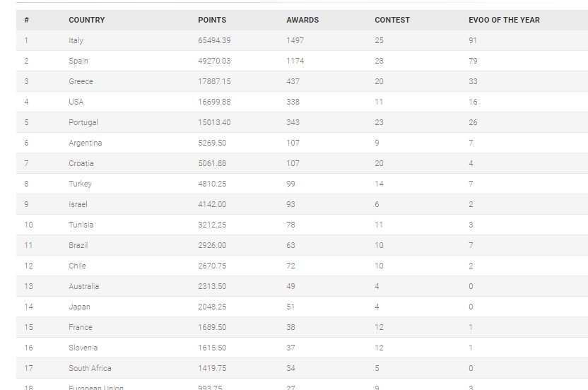Click the Turkey country name

coord(80,184)
